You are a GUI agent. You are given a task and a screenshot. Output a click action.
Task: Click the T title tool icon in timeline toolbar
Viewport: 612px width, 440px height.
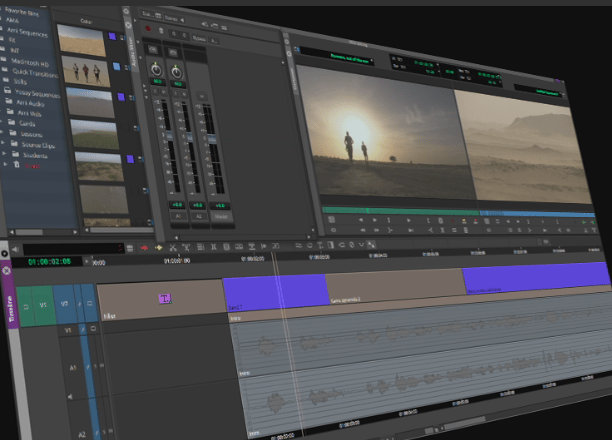pyautogui.click(x=320, y=245)
